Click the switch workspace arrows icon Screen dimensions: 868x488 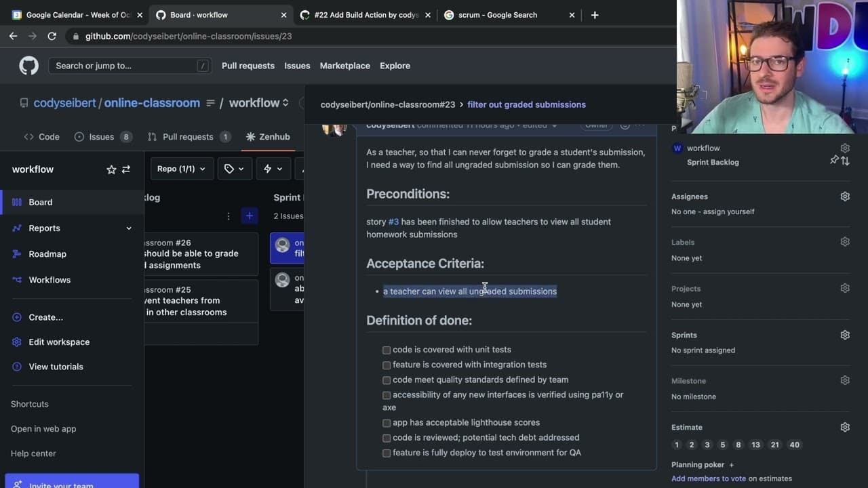126,169
